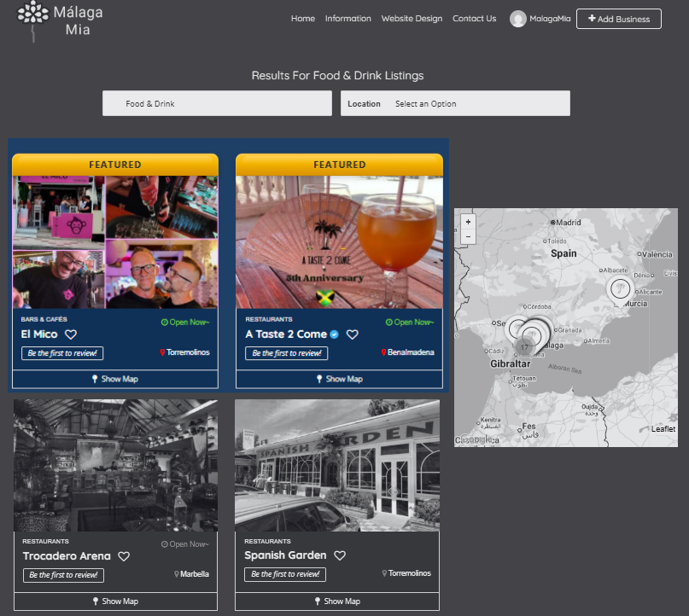The image size is (689, 616).
Task: Open the Leaflet attribution link
Action: (663, 429)
